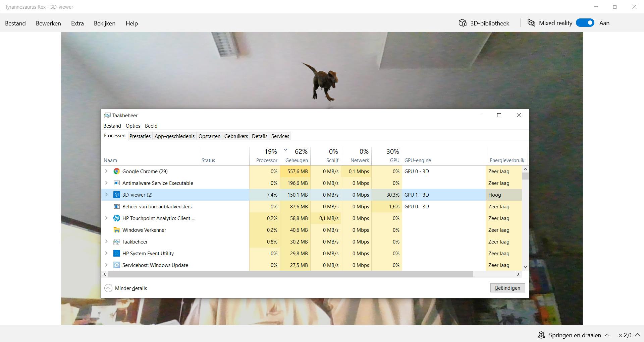The height and width of the screenshot is (342, 644).
Task: Click the Hoog energy usage cell
Action: coord(504,195)
